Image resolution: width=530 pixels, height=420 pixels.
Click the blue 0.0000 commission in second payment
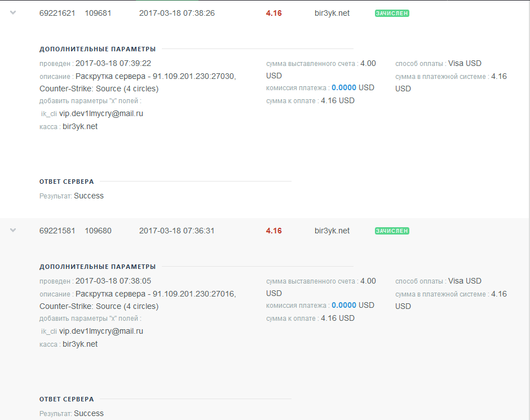(x=344, y=306)
